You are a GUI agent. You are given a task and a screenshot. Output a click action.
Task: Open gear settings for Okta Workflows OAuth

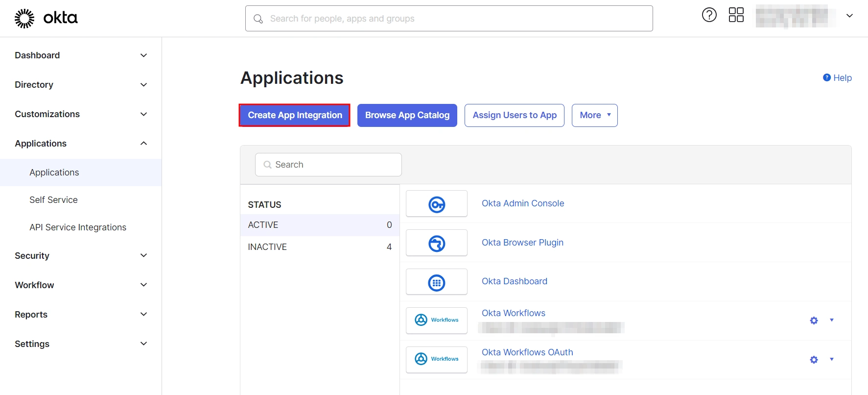tap(814, 360)
